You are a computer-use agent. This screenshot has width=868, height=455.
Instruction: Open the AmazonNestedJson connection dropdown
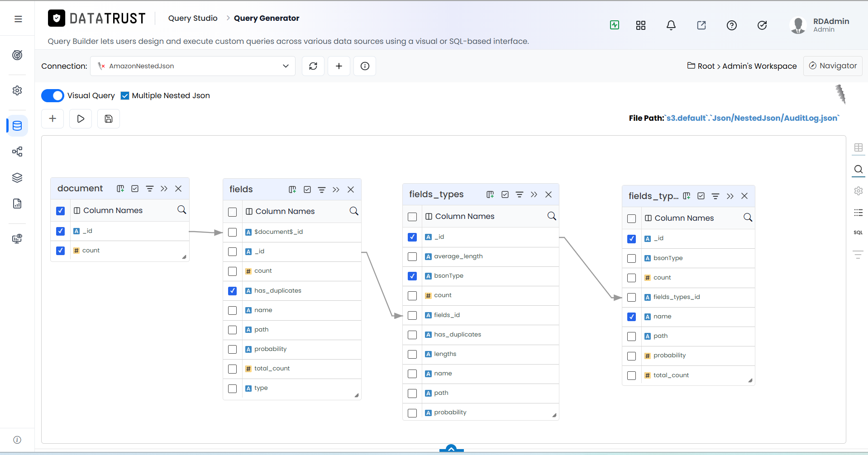point(193,66)
